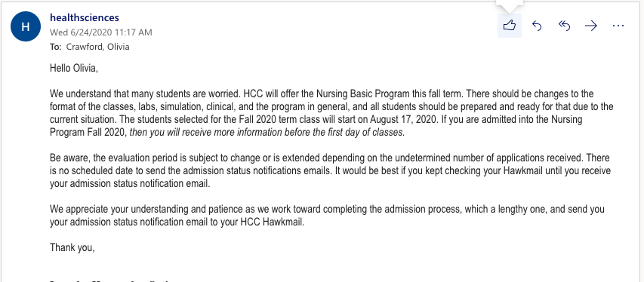Click the tooltip callout above Like button
The image size is (644, 282).
click(x=510, y=4)
